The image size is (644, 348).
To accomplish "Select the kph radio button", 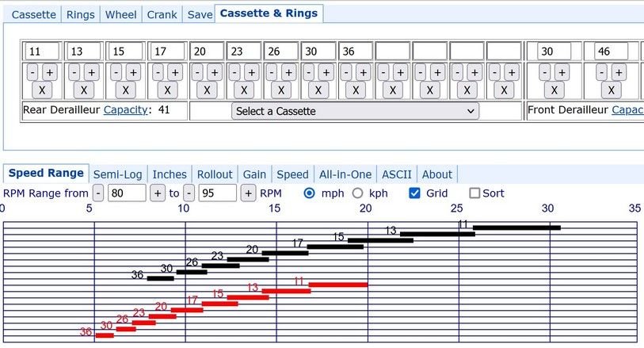I will (357, 193).
